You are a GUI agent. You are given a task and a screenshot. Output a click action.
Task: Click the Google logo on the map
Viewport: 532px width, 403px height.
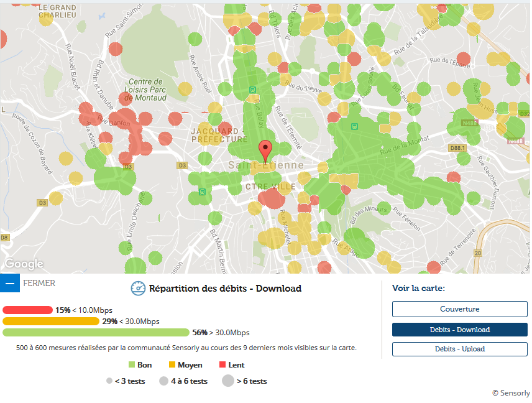(x=24, y=264)
